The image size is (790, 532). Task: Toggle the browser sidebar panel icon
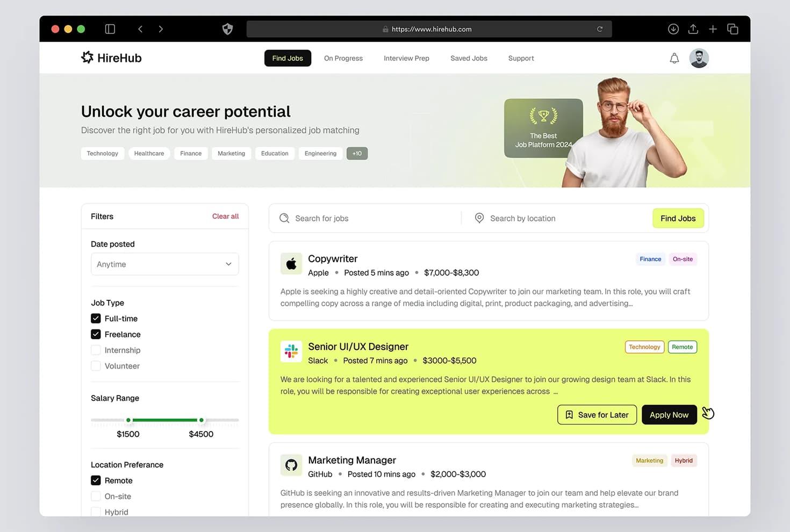110,29
